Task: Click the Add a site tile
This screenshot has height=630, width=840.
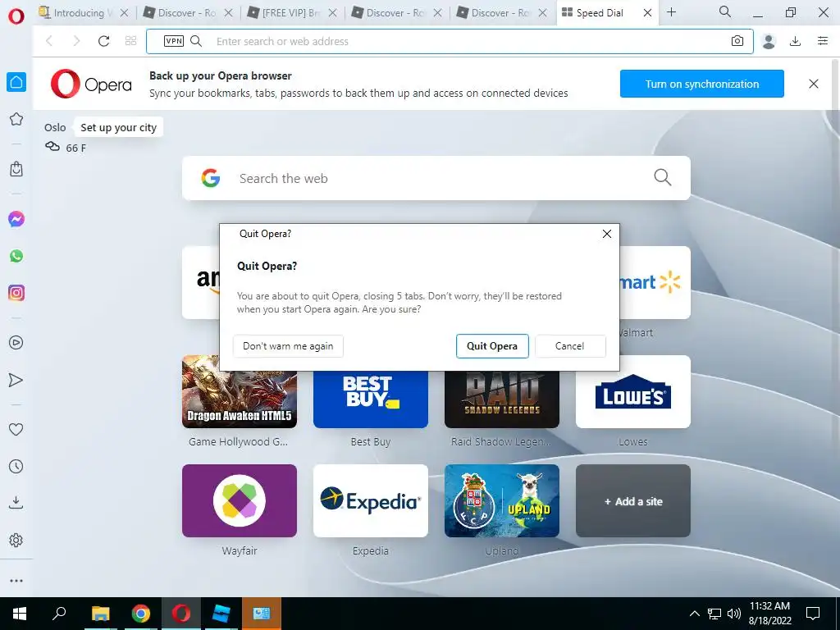Action: tap(633, 501)
